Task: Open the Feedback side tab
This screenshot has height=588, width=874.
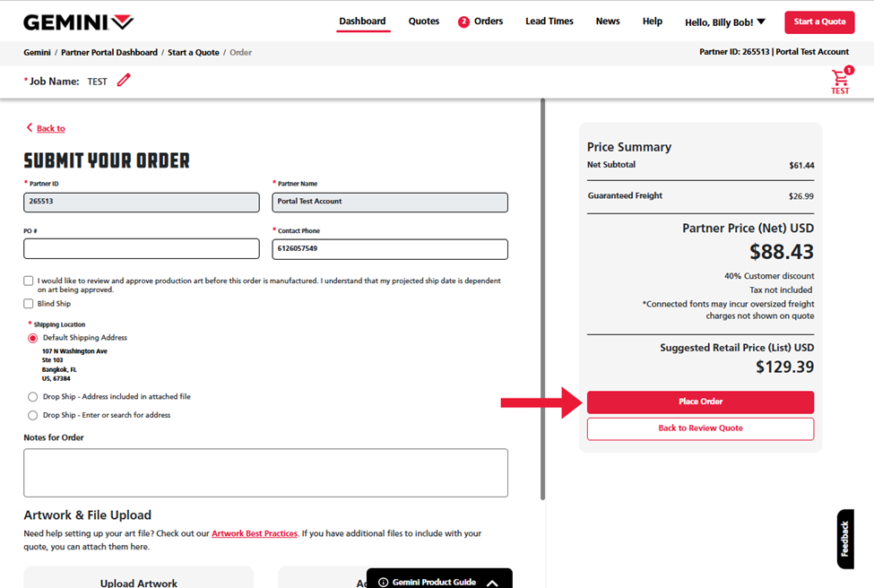Action: tap(844, 539)
